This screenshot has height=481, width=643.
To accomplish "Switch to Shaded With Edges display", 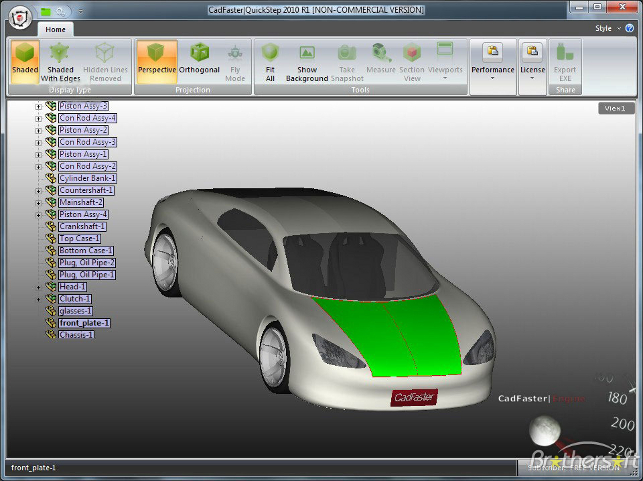I will click(x=60, y=62).
